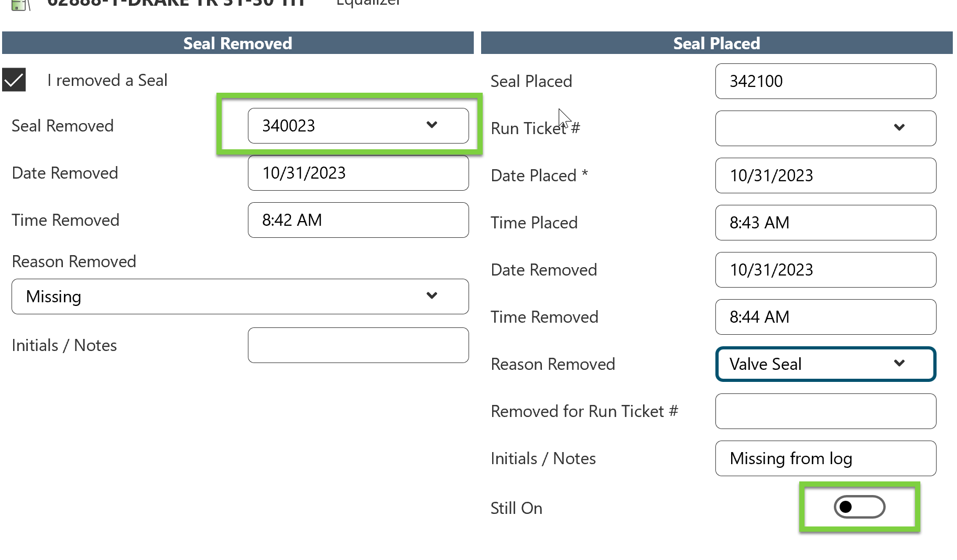The image size is (957, 560).
Task: Click the DRAKE TR well name title
Action: 176,3
